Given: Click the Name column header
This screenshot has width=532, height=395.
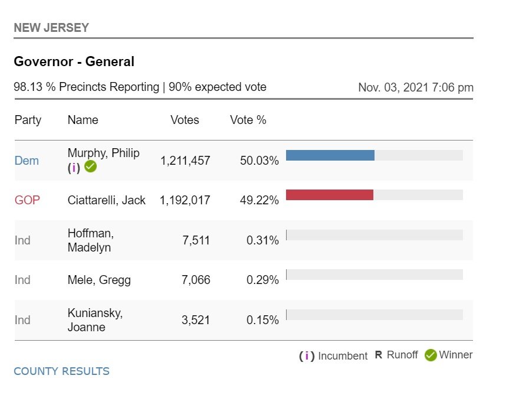Looking at the screenshot, I should click(x=83, y=120).
